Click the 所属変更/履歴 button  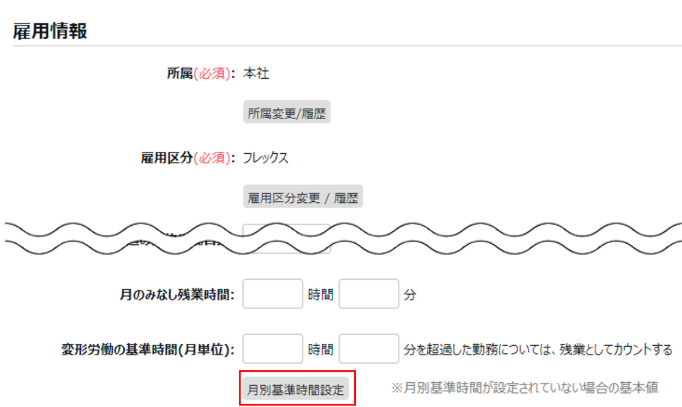tap(286, 113)
